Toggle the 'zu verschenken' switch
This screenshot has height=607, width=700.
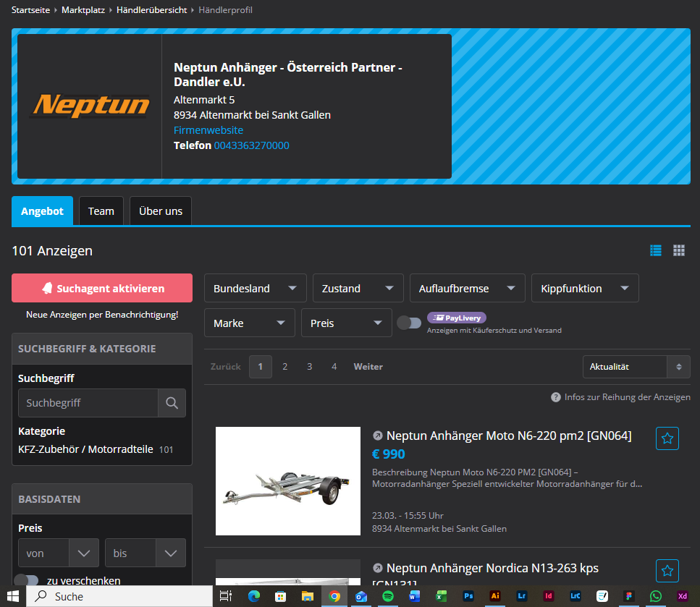click(26, 580)
